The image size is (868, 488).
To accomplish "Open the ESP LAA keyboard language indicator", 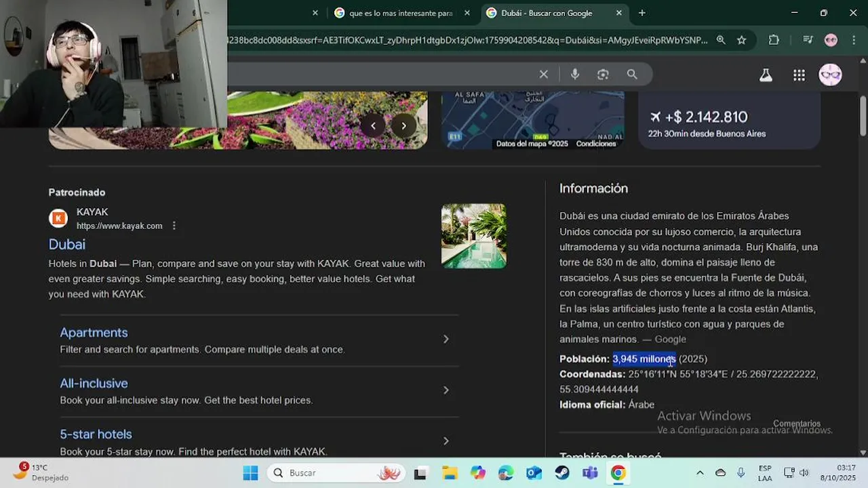I will point(765,472).
